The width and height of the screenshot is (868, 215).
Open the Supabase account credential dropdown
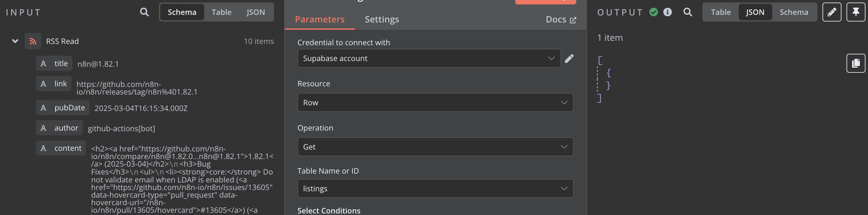coord(429,58)
